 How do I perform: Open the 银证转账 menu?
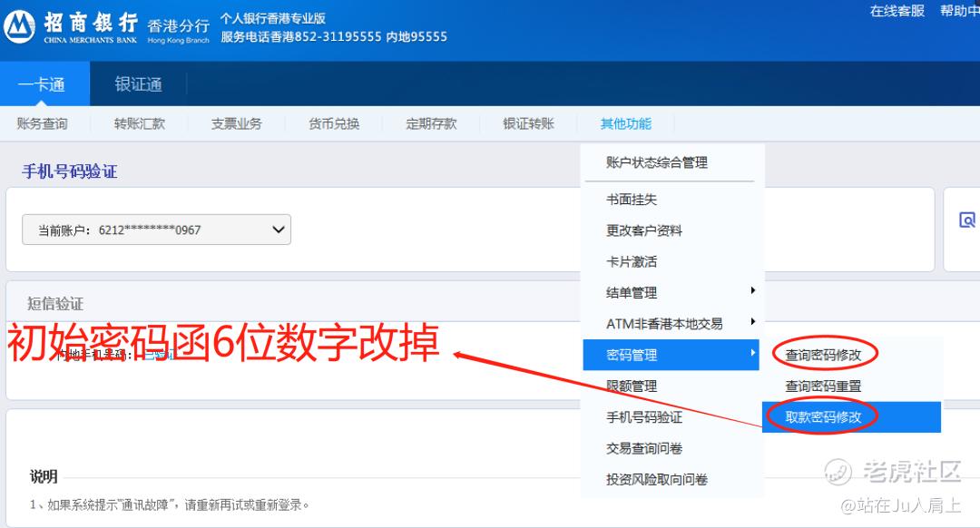pos(529,123)
